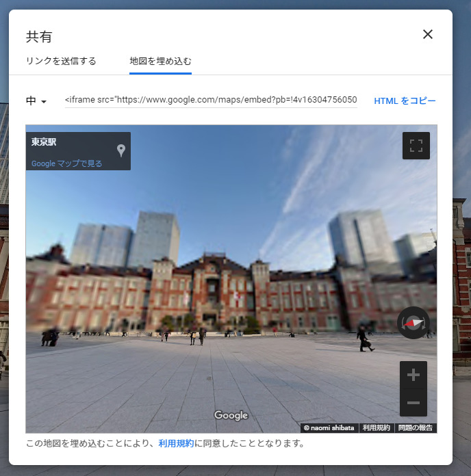Viewport: 471px width, 476px height.
Task: Click the iframe embed code field
Action: coord(211,100)
